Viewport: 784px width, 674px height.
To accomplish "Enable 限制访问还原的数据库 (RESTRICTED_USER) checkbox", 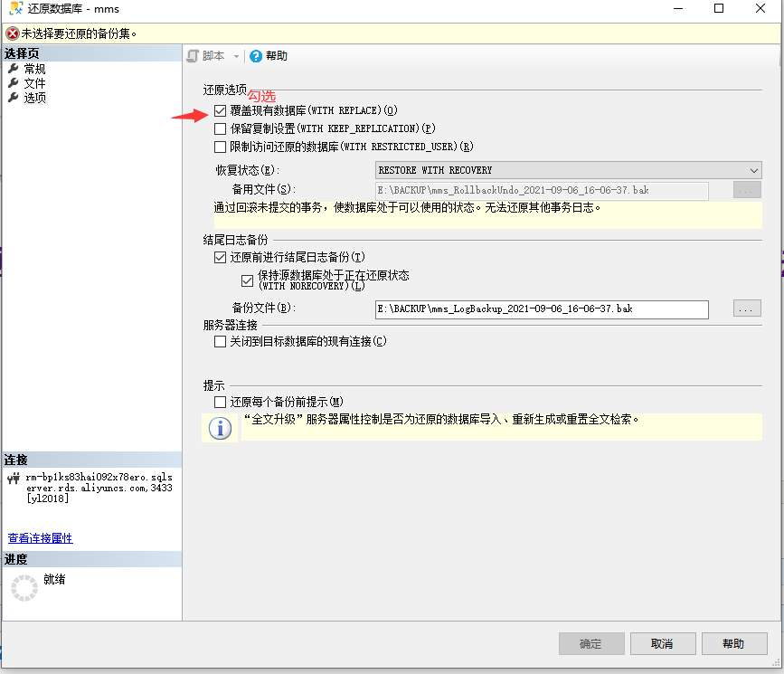I will tap(220, 147).
